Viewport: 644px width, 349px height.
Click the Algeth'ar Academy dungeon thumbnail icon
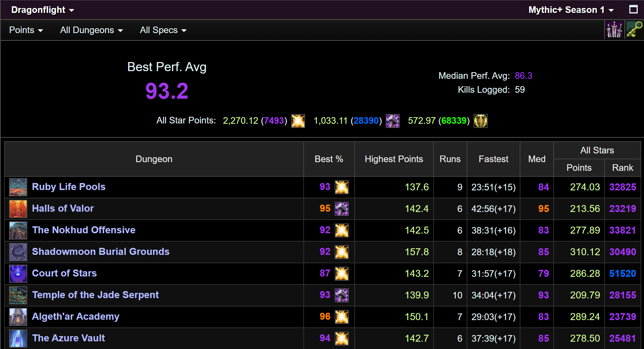click(x=18, y=317)
